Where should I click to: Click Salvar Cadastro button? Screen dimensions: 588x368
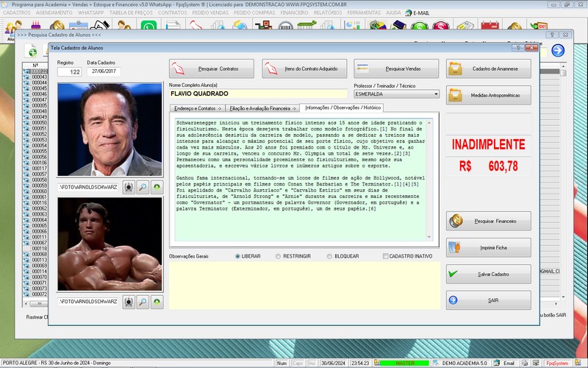pos(489,274)
